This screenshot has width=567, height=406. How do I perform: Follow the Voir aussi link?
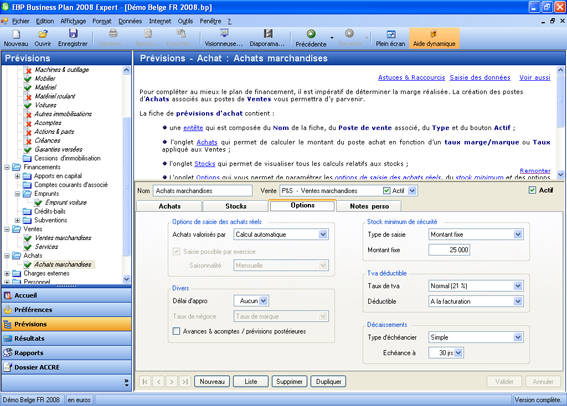click(535, 77)
